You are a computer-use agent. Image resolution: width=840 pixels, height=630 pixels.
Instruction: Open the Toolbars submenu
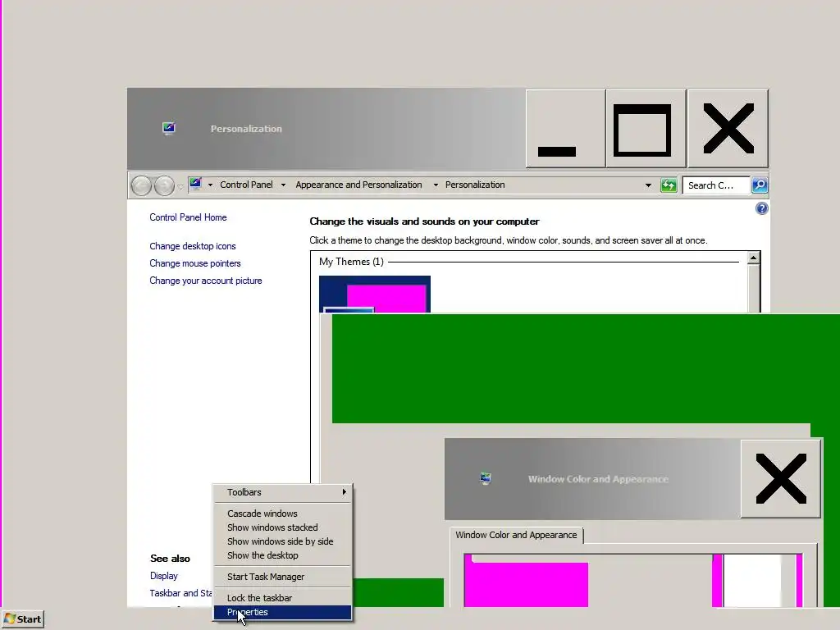pyautogui.click(x=283, y=492)
